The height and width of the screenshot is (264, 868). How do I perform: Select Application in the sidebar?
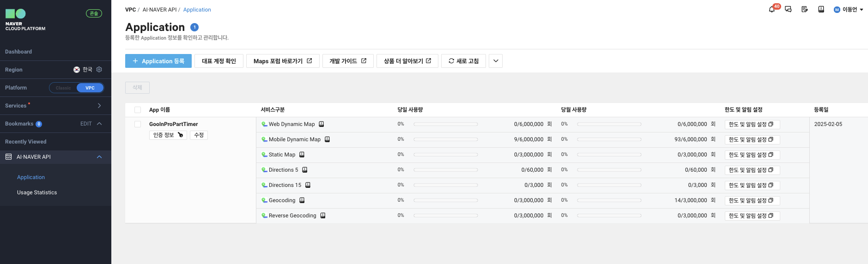[31, 177]
